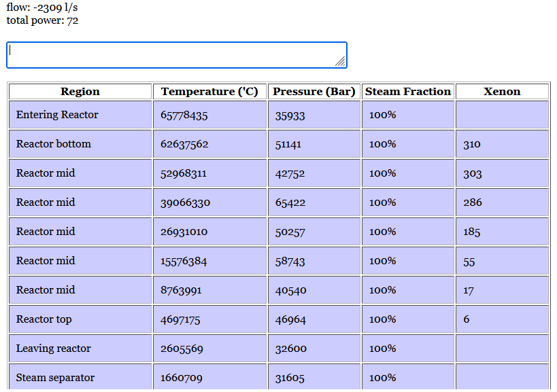Image resolution: width=557 pixels, height=392 pixels.
Task: Select the flow -2309 l/s text
Action: tap(42, 7)
